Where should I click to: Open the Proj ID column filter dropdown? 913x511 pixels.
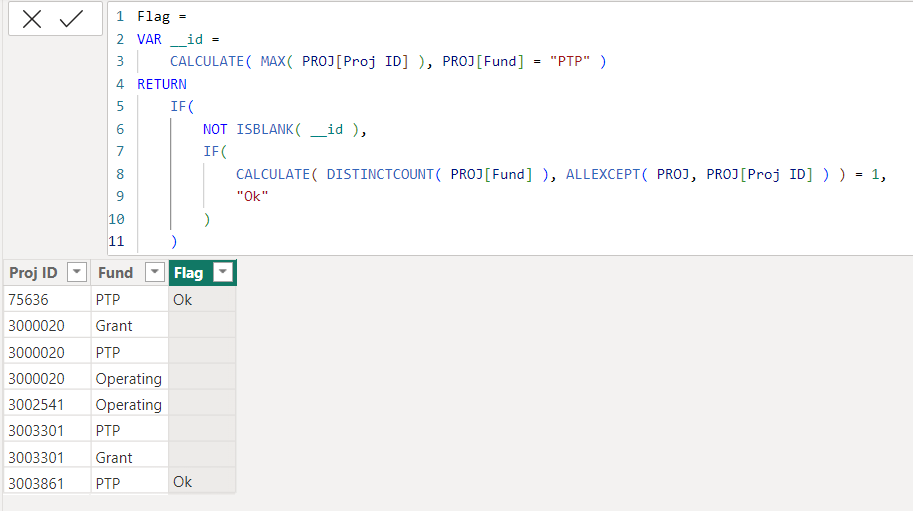point(77,272)
